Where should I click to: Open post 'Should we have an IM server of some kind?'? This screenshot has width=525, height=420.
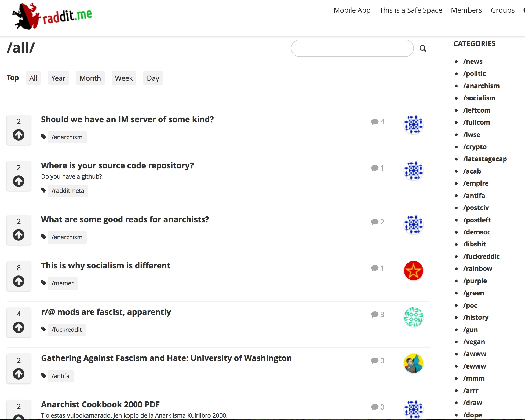tap(127, 119)
